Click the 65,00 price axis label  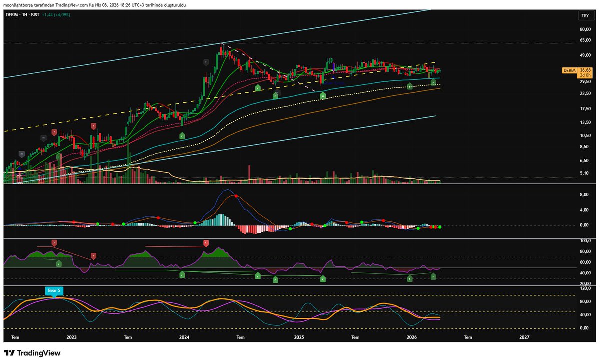click(585, 40)
